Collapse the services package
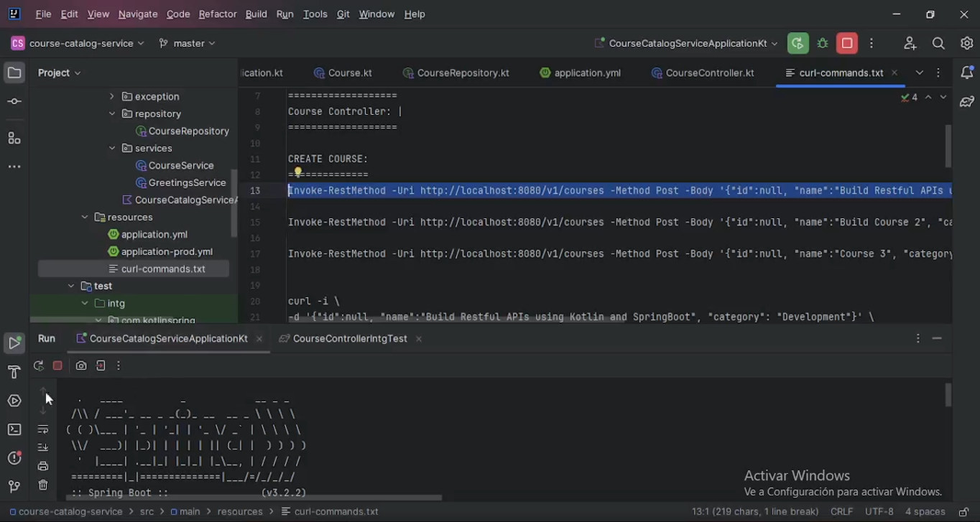This screenshot has width=980, height=522. click(111, 148)
